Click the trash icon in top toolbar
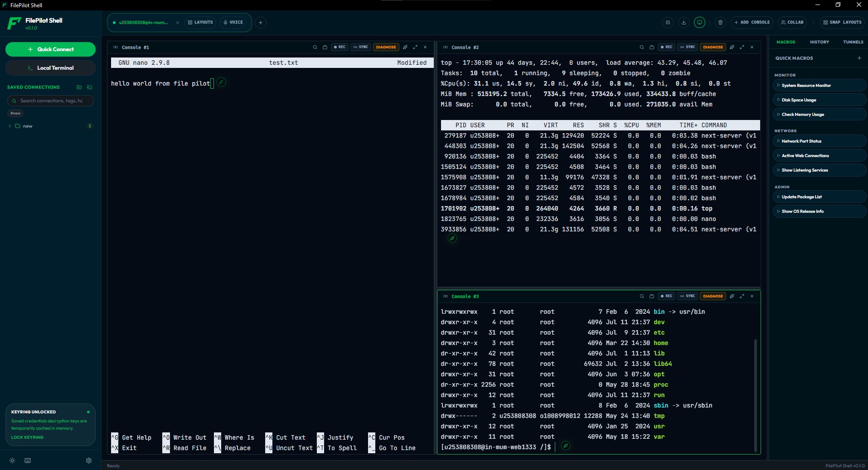This screenshot has width=868, height=470. (720, 22)
